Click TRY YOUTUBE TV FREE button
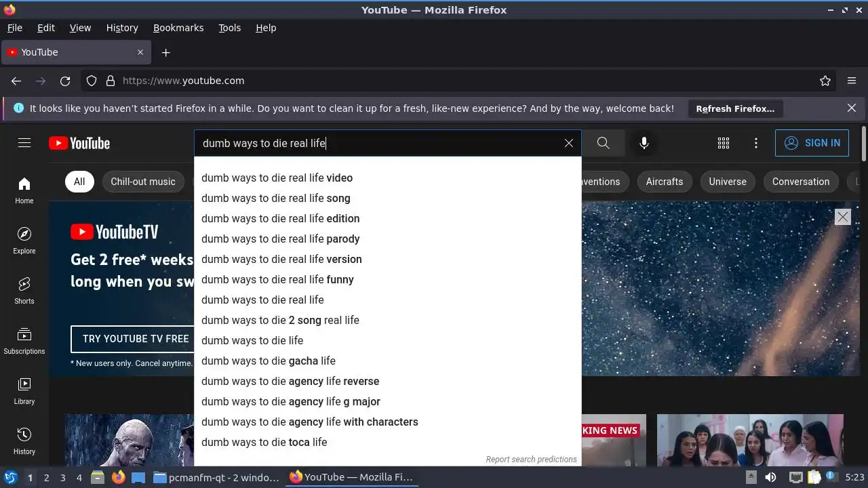 (x=136, y=339)
